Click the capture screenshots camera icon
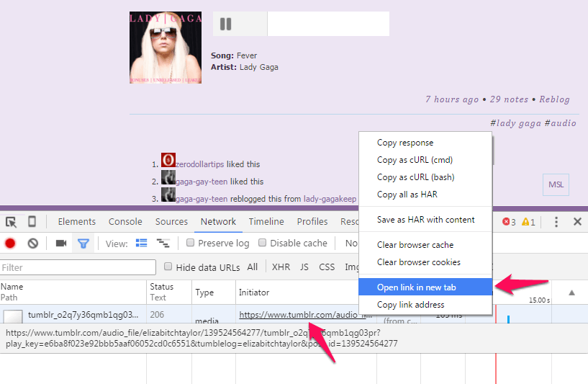The width and height of the screenshot is (588, 384). point(60,244)
